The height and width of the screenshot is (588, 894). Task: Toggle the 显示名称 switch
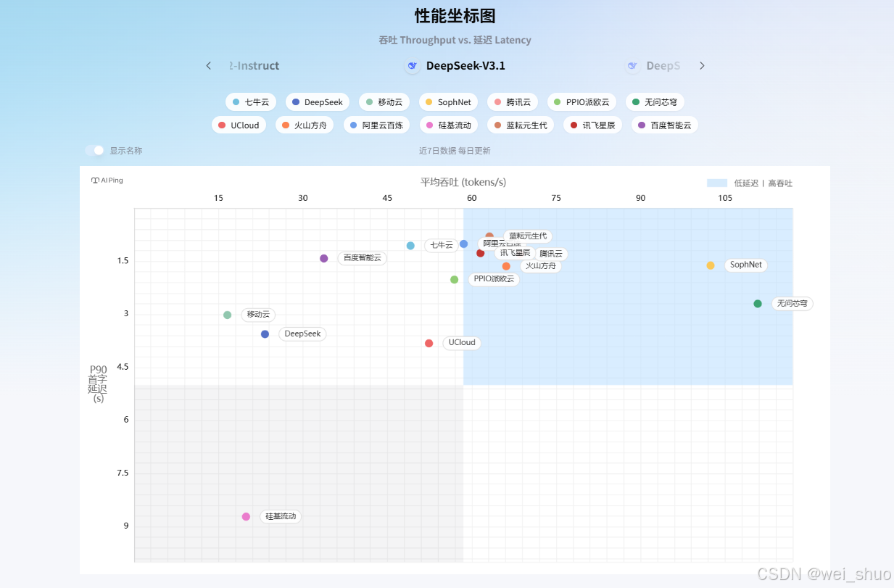point(94,151)
